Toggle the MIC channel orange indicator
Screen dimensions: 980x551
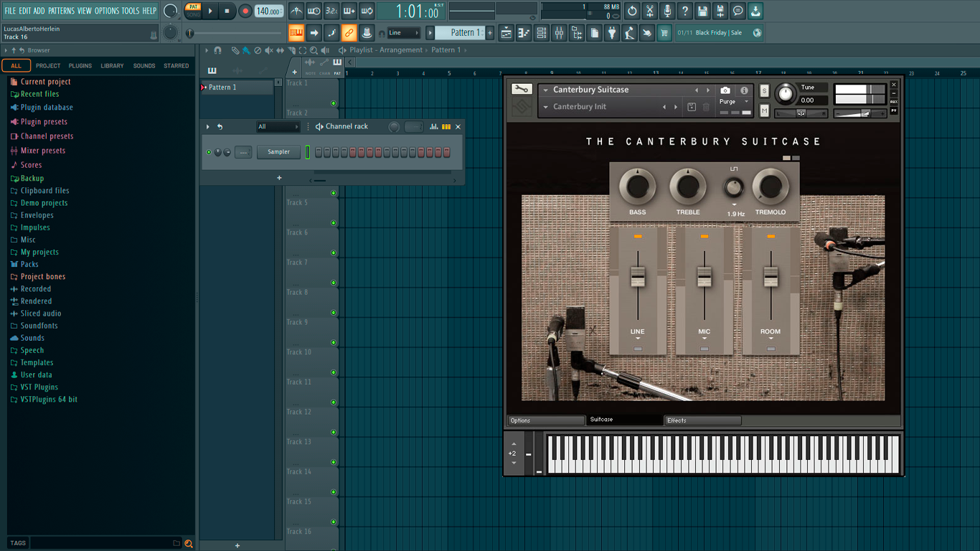point(705,236)
